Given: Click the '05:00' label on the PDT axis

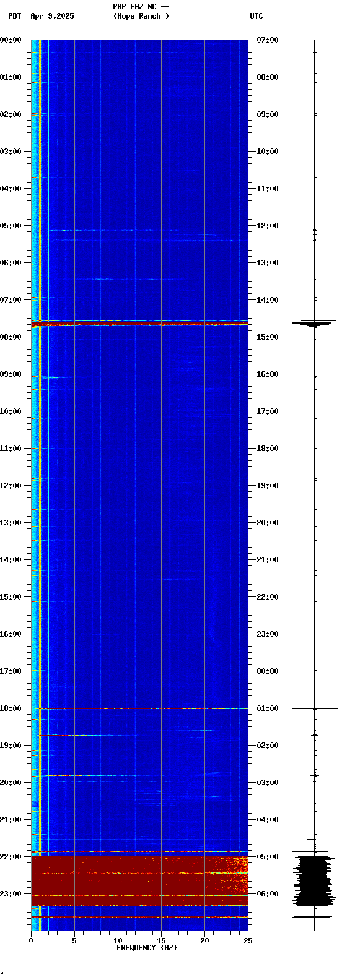Looking at the screenshot, I should coord(11,226).
